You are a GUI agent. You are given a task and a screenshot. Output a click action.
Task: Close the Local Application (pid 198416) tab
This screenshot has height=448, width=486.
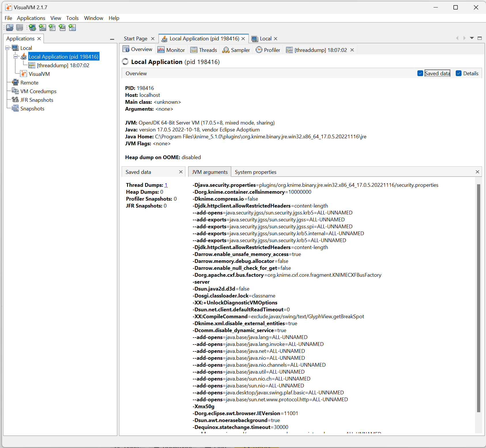point(243,39)
